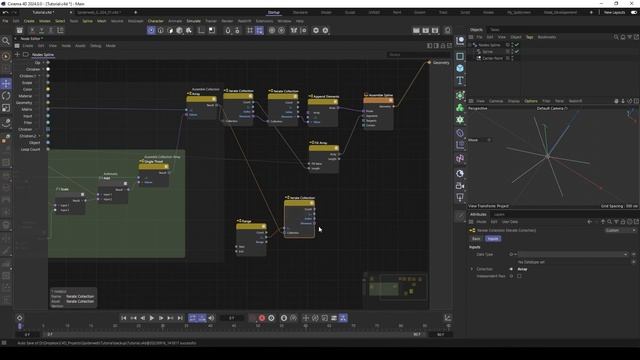
Task: Add a Cube primitive from the object palette
Action: click(x=460, y=68)
